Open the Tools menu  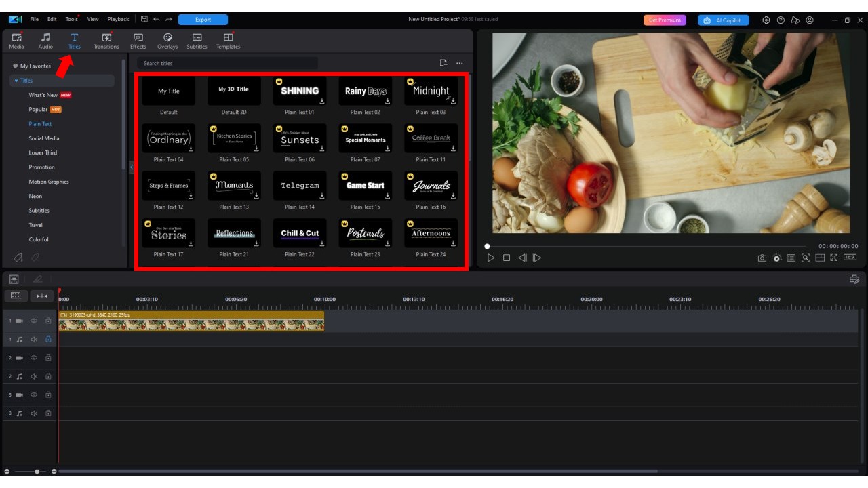71,20
